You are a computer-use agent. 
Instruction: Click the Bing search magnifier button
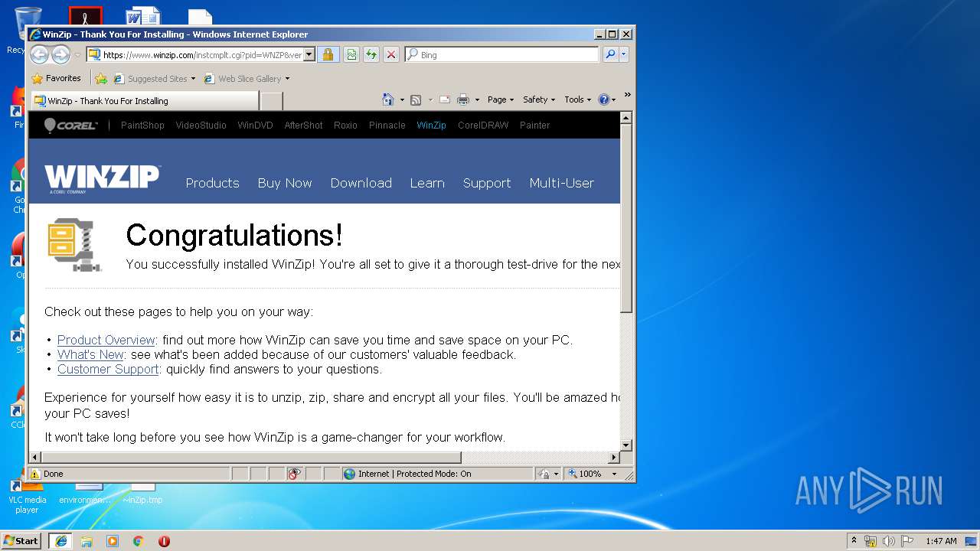pos(610,54)
